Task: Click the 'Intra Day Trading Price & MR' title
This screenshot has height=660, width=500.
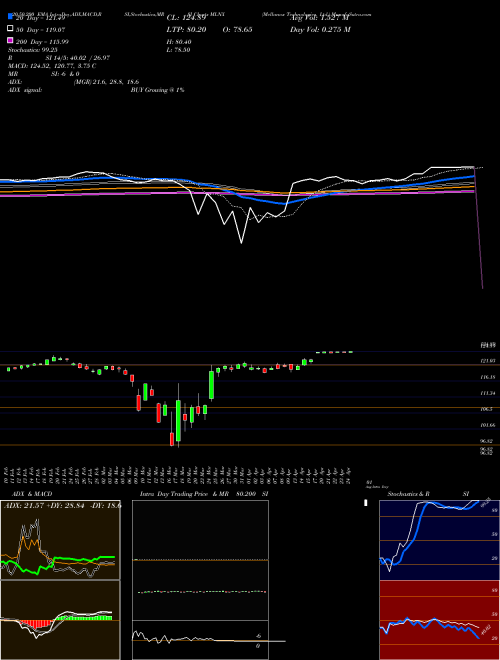Action: coord(184,494)
